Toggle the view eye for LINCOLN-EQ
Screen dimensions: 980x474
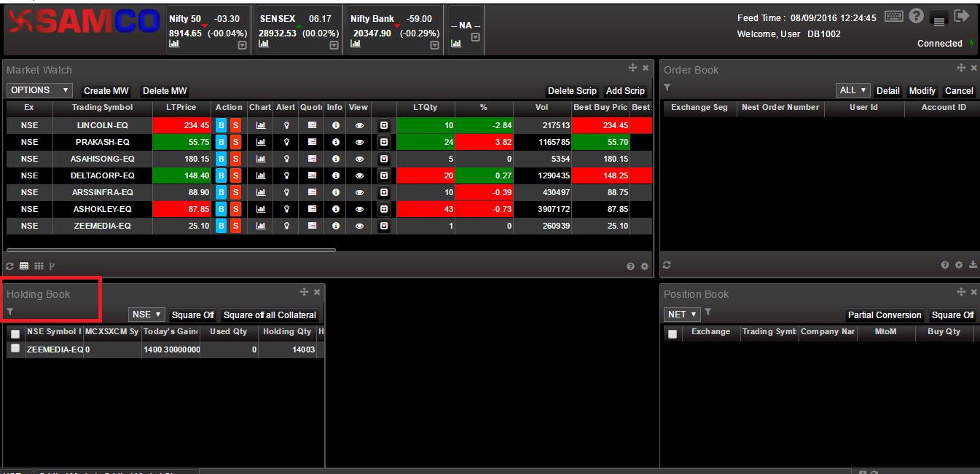tap(358, 125)
